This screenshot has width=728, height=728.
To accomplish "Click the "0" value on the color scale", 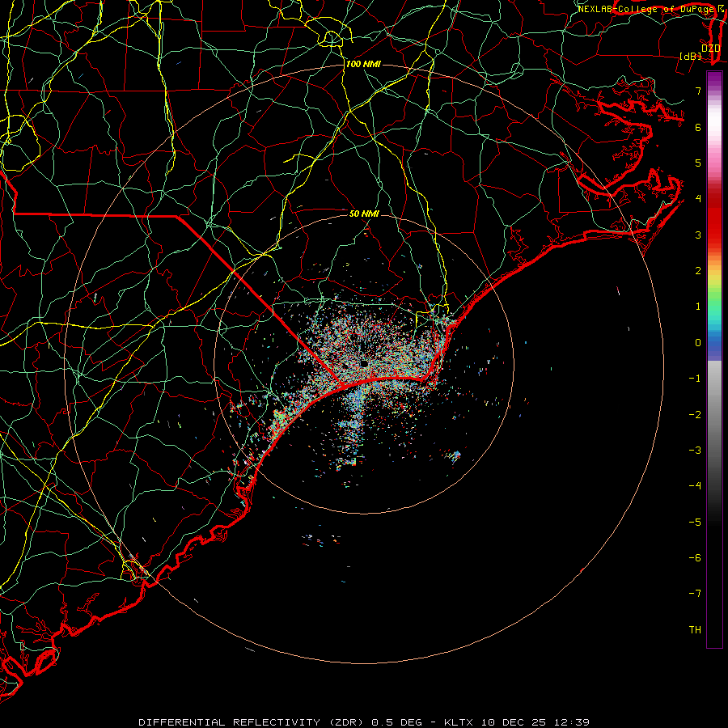I will (x=698, y=343).
